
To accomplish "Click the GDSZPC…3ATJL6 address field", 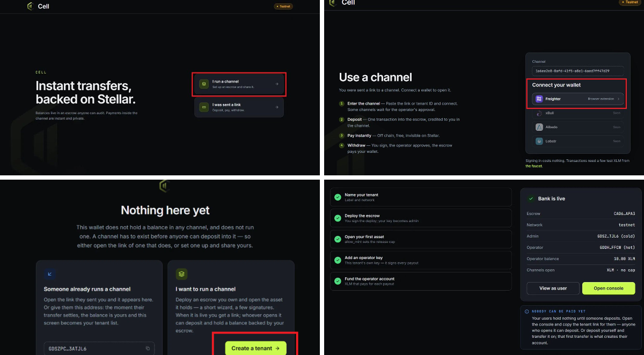I will [x=99, y=349].
